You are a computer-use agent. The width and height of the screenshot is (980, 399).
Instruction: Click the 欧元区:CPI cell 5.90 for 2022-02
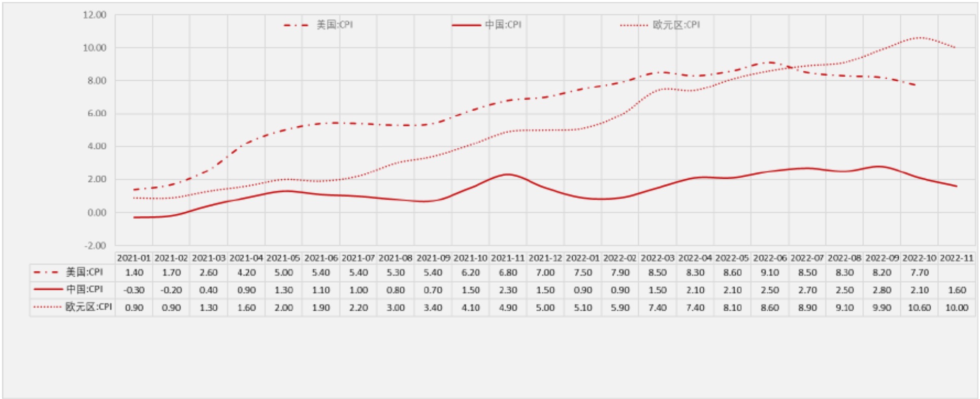point(620,308)
